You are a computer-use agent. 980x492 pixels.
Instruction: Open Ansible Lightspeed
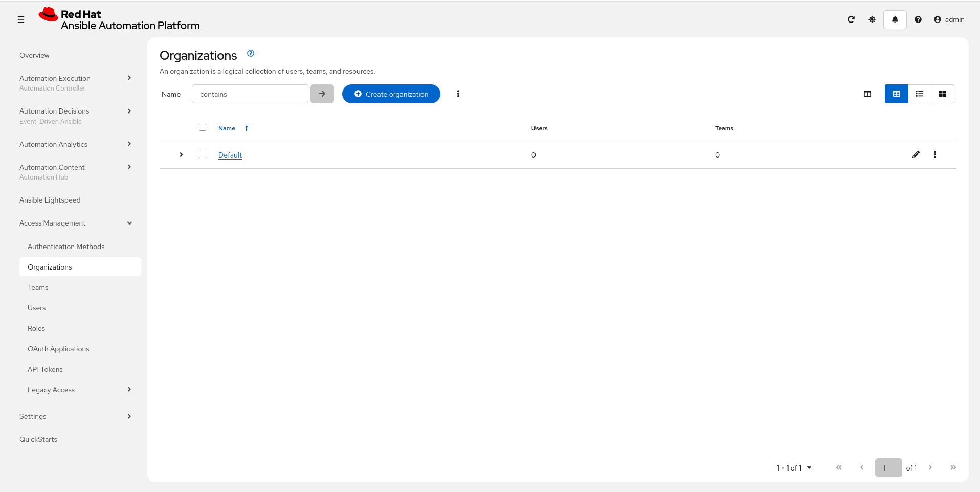click(x=50, y=200)
